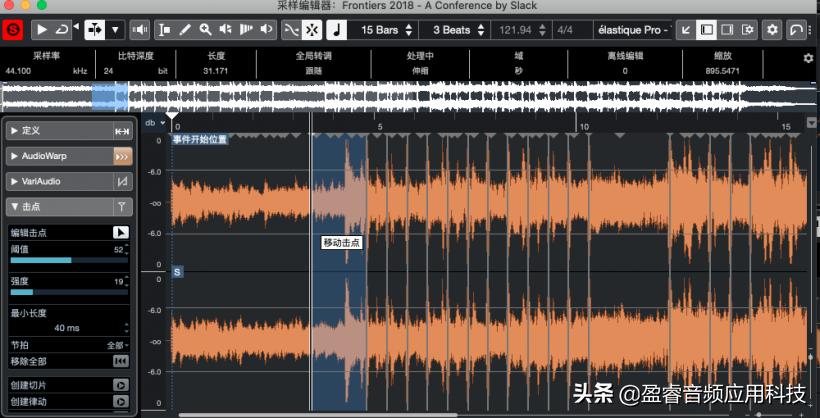
Task: Click the 事件开始位置 marker label
Action: [x=200, y=139]
